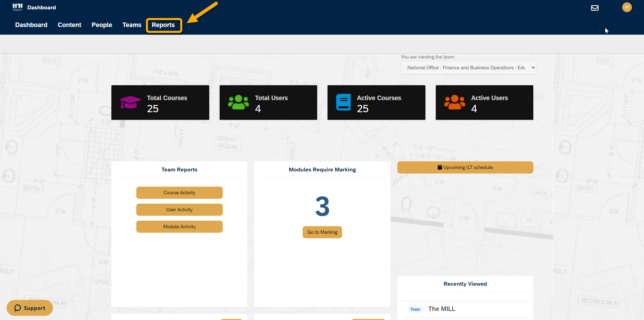Viewport: 644px width, 320px height.
Task: Click the HBI logo in header
Action: (x=17, y=7)
